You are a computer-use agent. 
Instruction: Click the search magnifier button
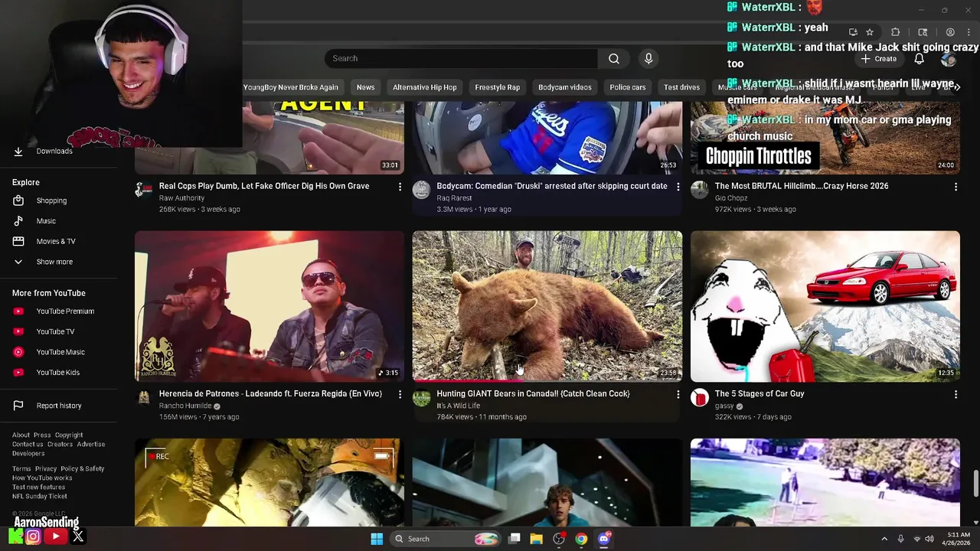tap(614, 58)
